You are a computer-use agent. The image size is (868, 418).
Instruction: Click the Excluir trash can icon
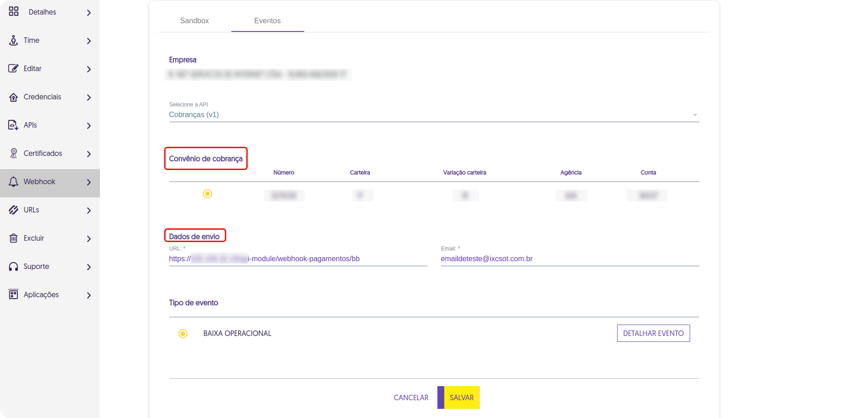coord(14,238)
